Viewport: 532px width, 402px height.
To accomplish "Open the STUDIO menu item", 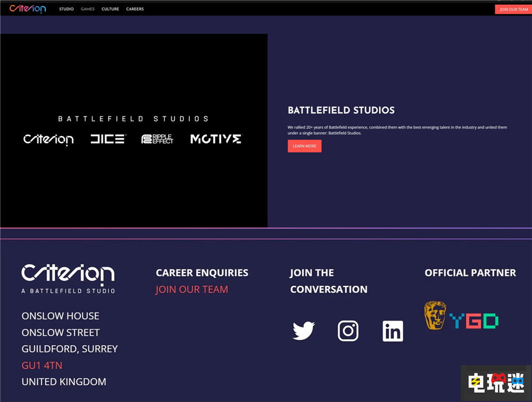I will [66, 9].
